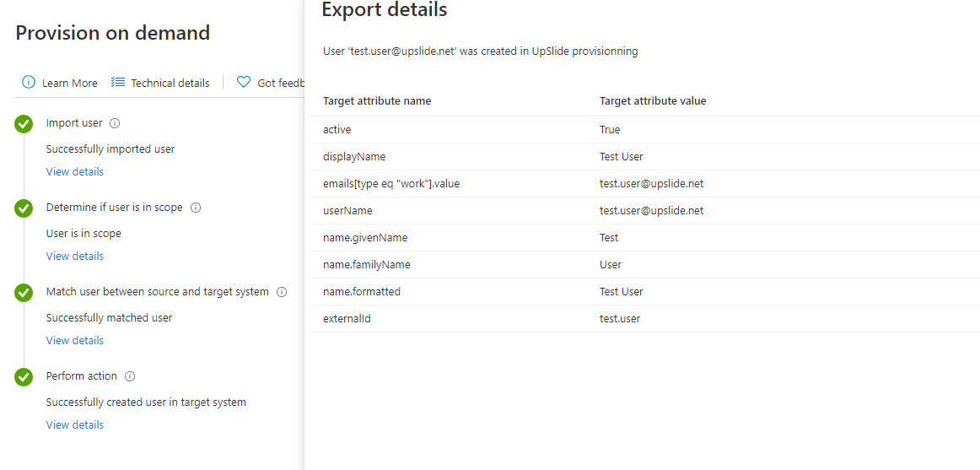Select the userName attribute row

[645, 211]
